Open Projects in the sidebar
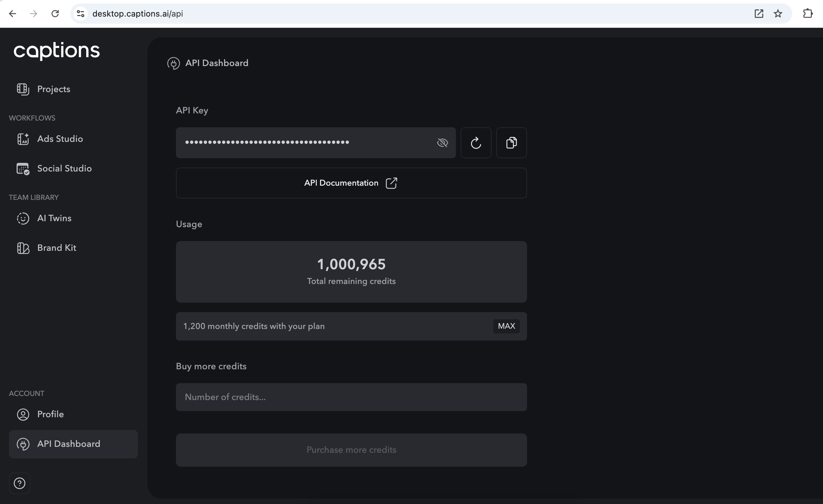The image size is (823, 504). (73, 89)
